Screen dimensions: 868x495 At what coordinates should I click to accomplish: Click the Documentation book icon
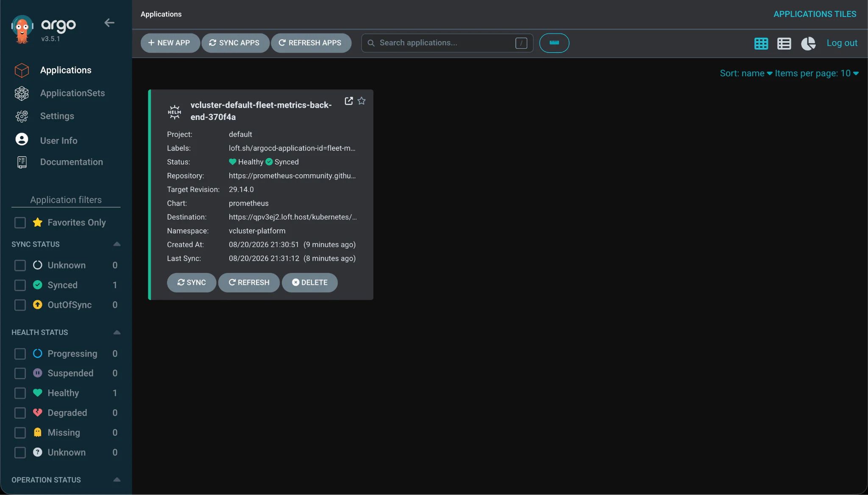22,162
